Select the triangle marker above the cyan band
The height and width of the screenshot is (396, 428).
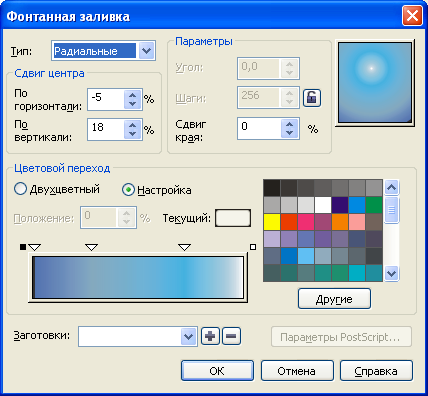point(184,247)
